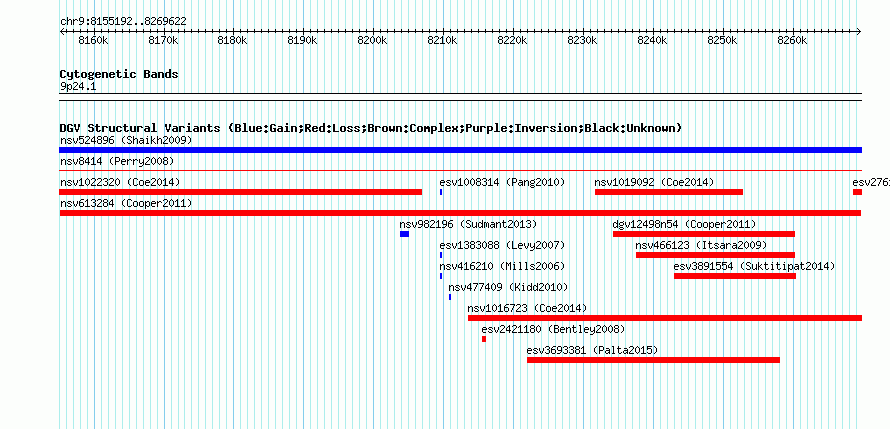The height and width of the screenshot is (429, 890).
Task: Open the nsv466123 (Itsara2009) label
Action: 701,245
